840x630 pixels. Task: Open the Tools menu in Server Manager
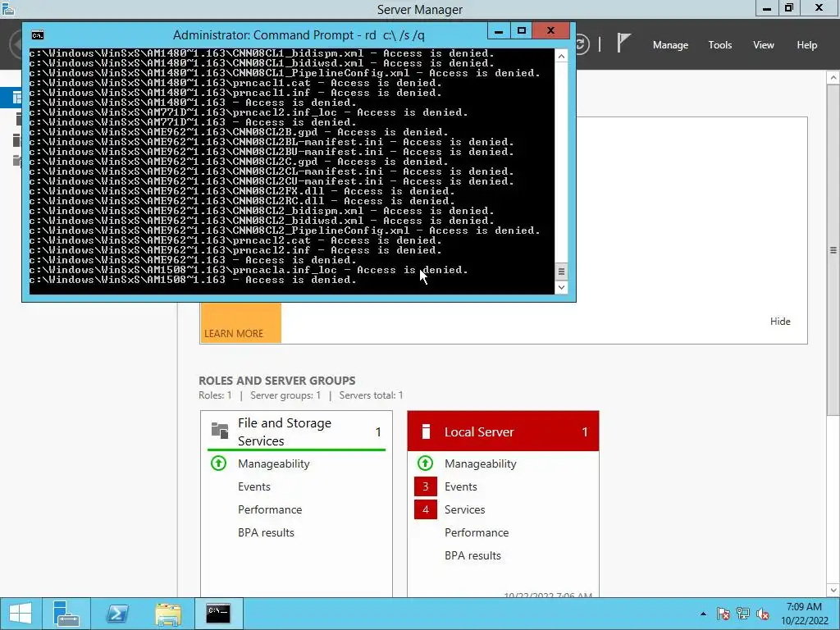(719, 45)
